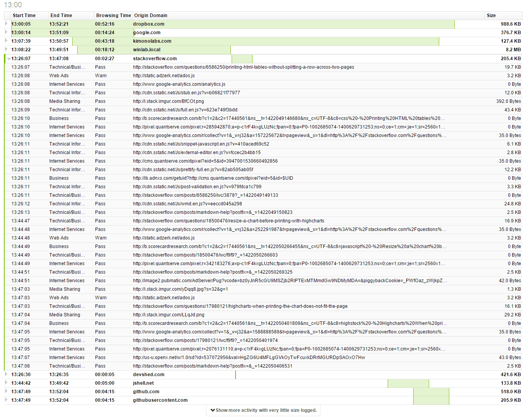
Task: Select the devshed.com domain name
Action: click(x=149, y=375)
